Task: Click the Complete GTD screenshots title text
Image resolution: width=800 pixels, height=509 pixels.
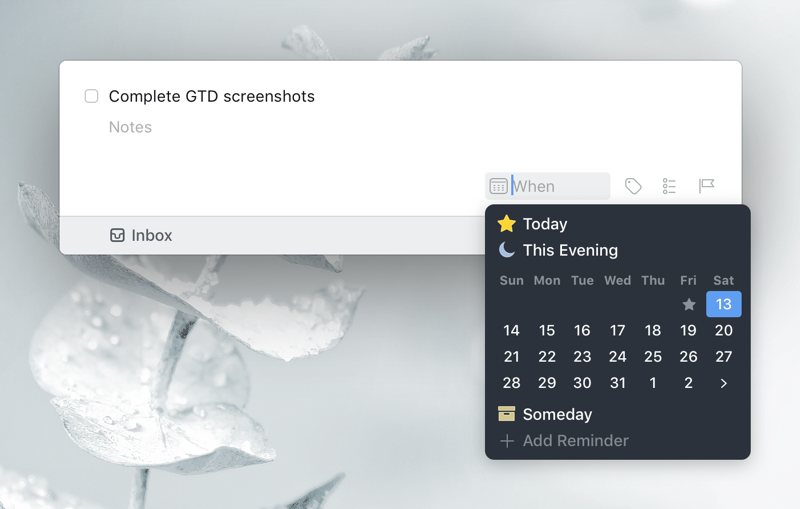Action: tap(212, 96)
